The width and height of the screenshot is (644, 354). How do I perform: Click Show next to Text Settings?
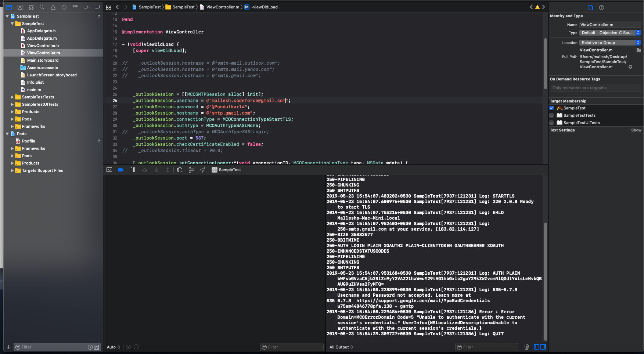tap(636, 130)
